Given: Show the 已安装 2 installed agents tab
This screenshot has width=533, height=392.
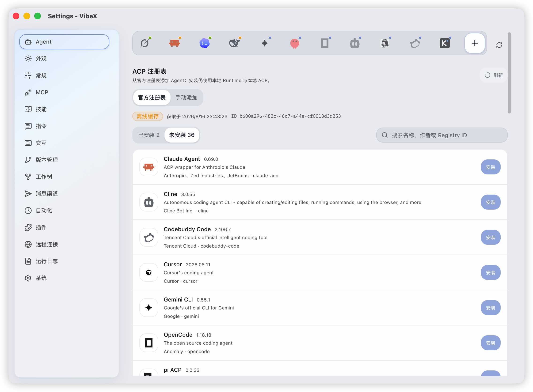Looking at the screenshot, I should 149,135.
